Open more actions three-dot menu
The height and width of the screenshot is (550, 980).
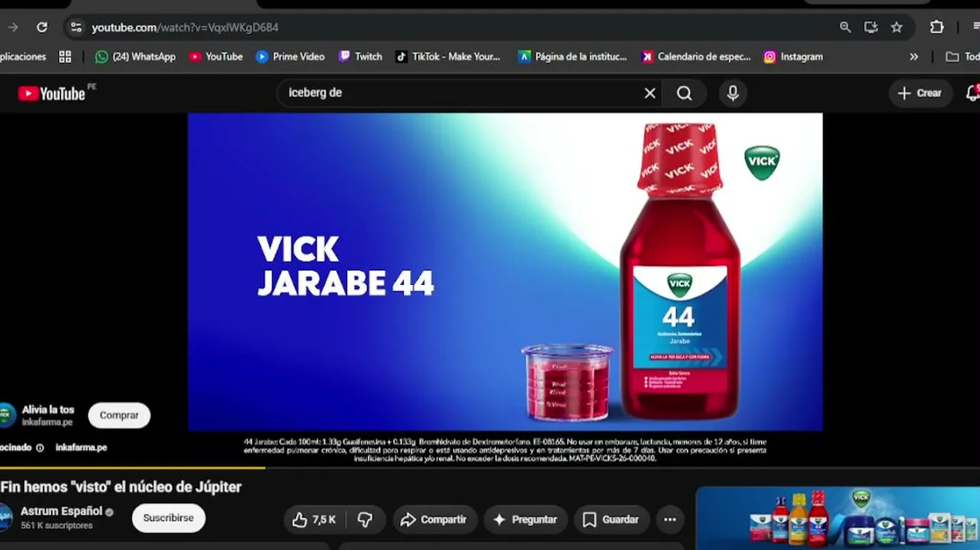pos(670,519)
